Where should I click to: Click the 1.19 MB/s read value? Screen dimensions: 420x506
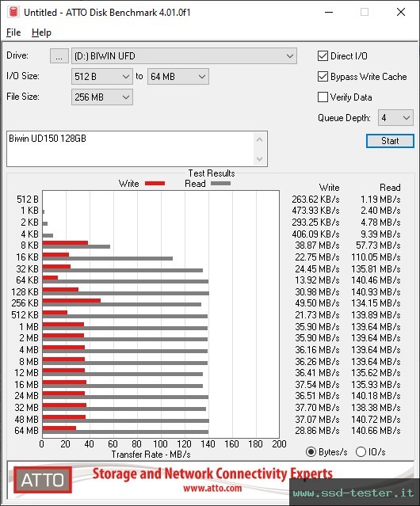380,200
